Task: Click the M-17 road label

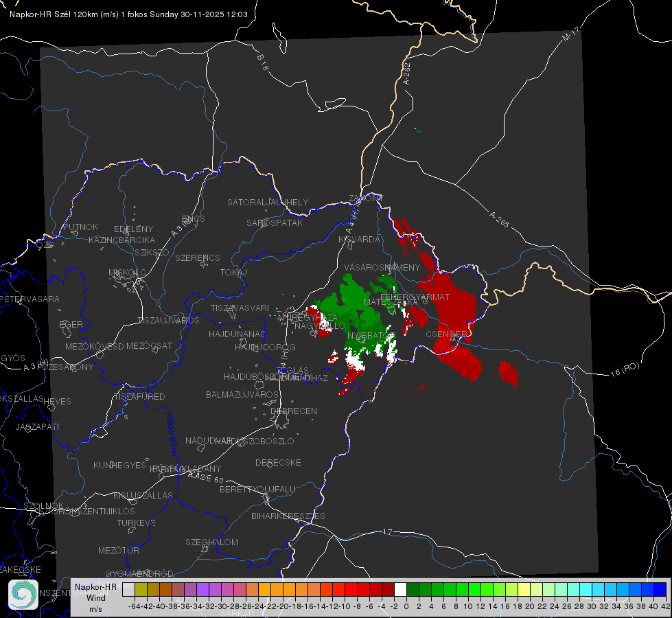Action: [x=570, y=34]
